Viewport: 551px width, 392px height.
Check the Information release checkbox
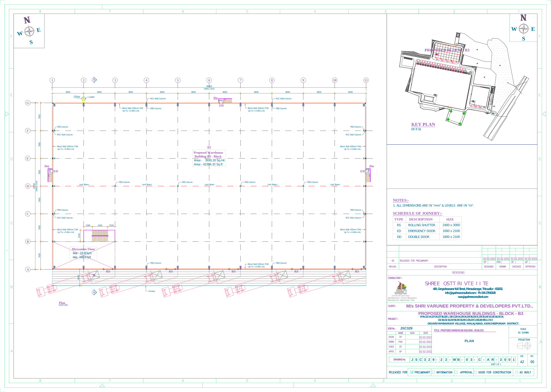coord(433,372)
